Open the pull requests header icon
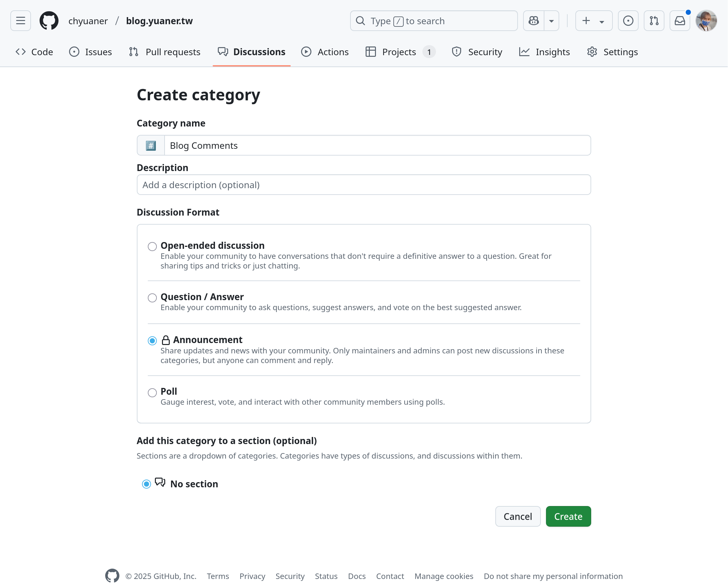The height and width of the screenshot is (588, 728). tap(653, 21)
